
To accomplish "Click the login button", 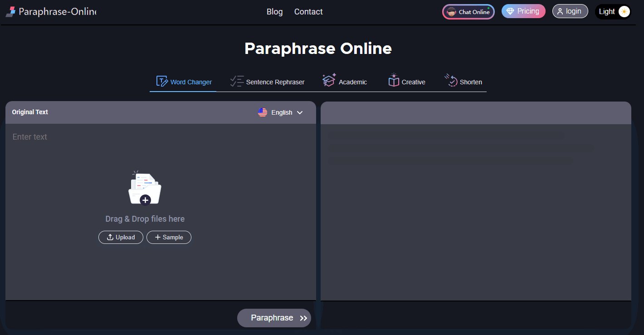I will point(570,11).
